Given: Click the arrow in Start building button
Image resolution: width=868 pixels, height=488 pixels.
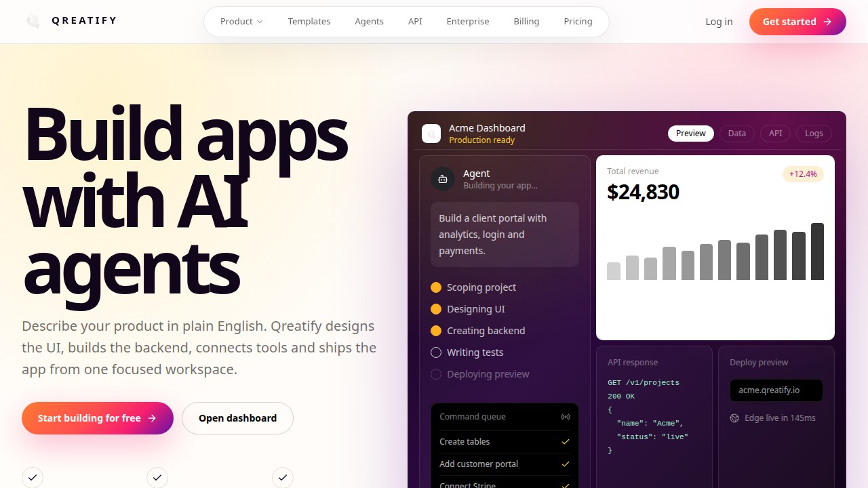Looking at the screenshot, I should [152, 418].
